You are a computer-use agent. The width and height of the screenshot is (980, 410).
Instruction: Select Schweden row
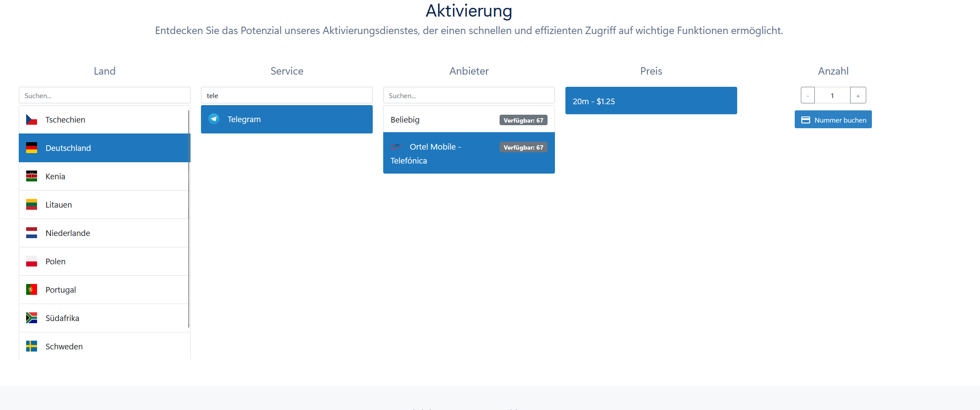coord(105,346)
